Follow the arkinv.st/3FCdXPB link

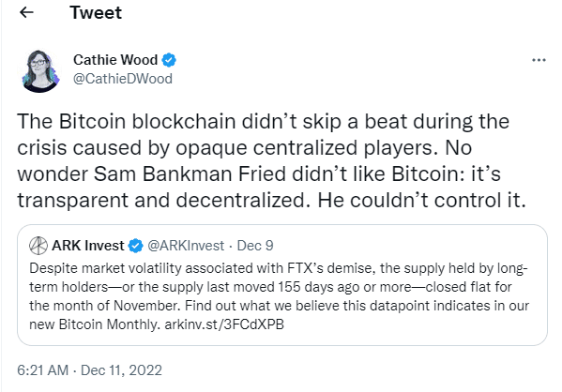tap(224, 324)
